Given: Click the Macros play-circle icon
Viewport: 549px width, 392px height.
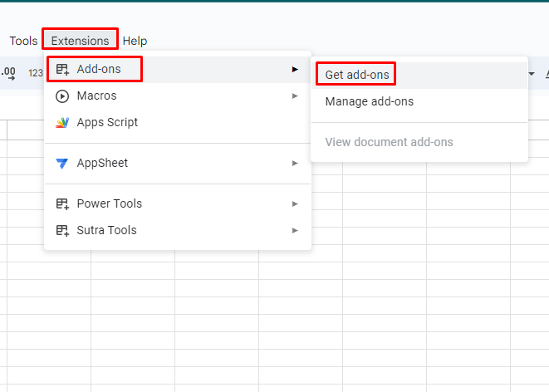Looking at the screenshot, I should (x=62, y=96).
